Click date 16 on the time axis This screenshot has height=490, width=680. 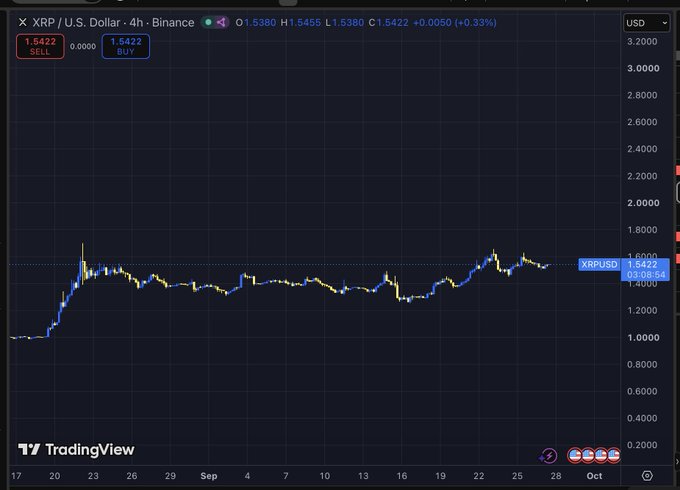[402, 476]
